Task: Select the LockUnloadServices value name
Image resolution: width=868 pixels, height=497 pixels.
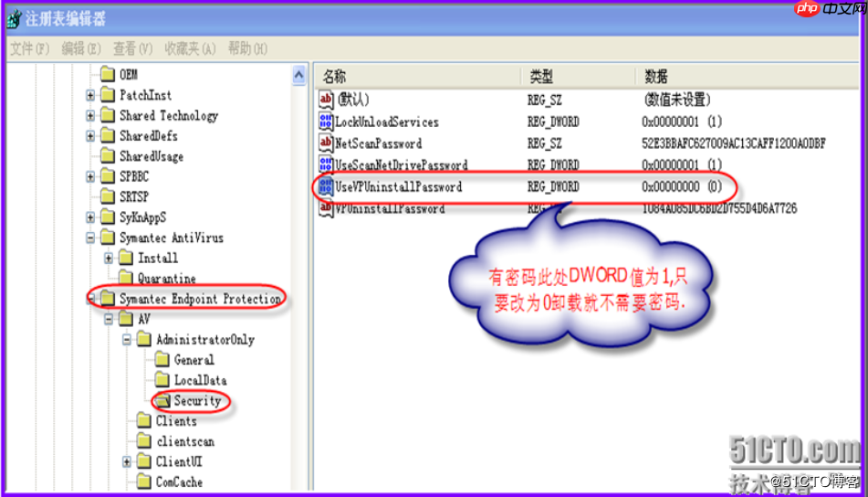Action: pos(387,122)
